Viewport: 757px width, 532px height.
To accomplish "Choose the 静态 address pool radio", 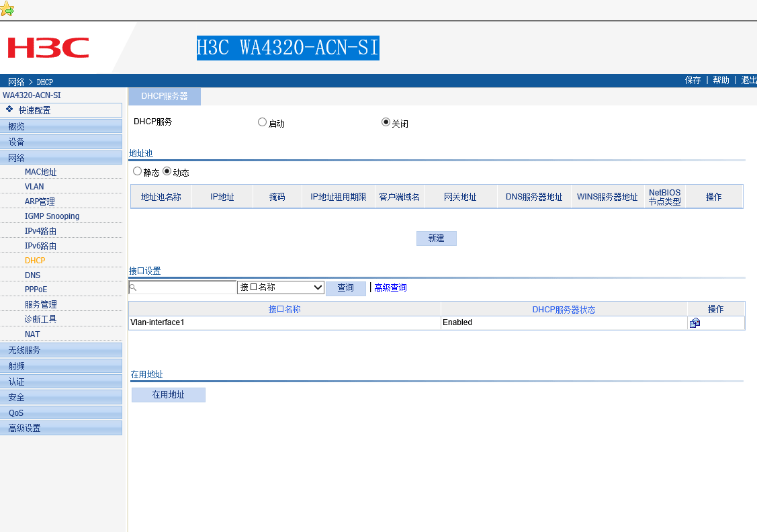I will (x=138, y=171).
